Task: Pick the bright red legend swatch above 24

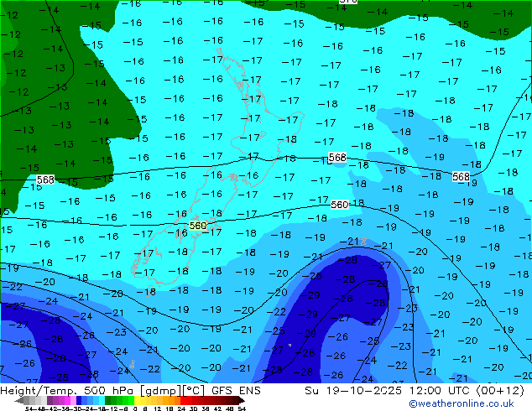Action: point(183,401)
